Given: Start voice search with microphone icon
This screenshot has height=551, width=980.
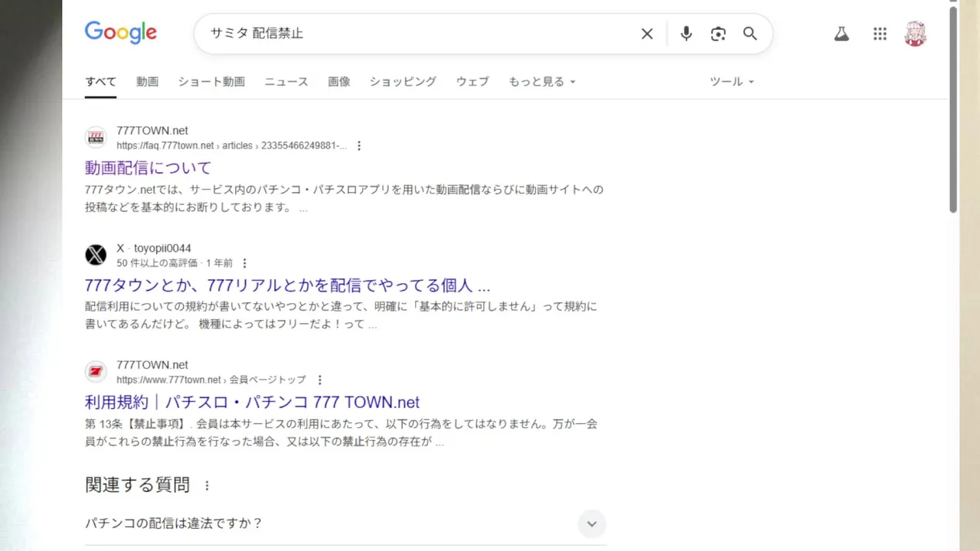Looking at the screenshot, I should (x=686, y=34).
